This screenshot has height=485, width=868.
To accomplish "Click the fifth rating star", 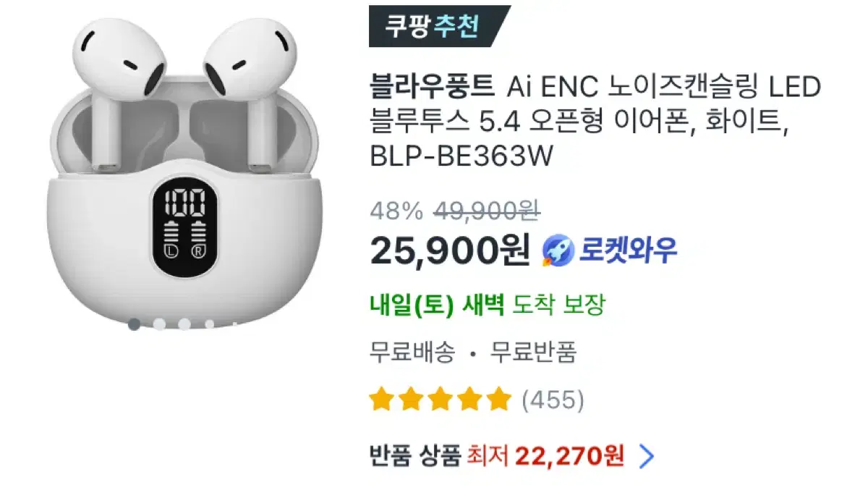I will pos(498,399).
